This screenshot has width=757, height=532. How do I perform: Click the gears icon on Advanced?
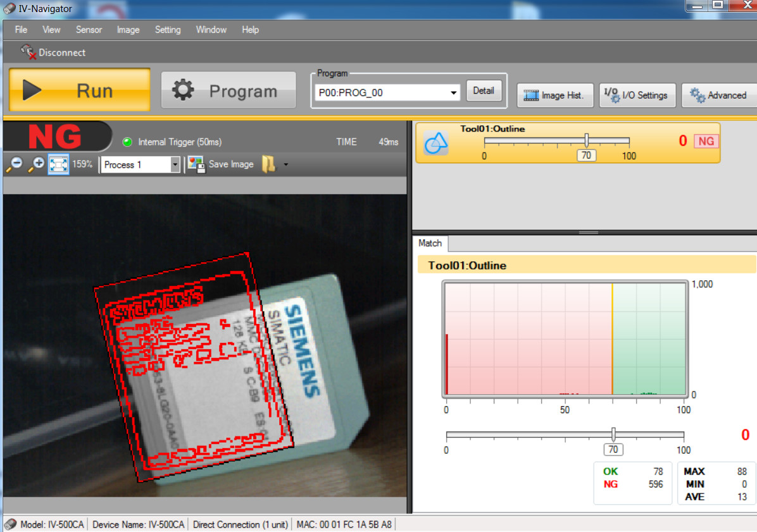point(698,96)
